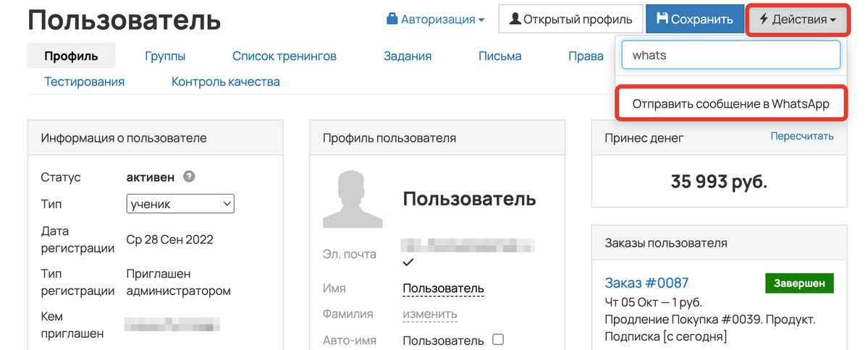
Task: Save the user with Сохранить
Action: pyautogui.click(x=694, y=20)
